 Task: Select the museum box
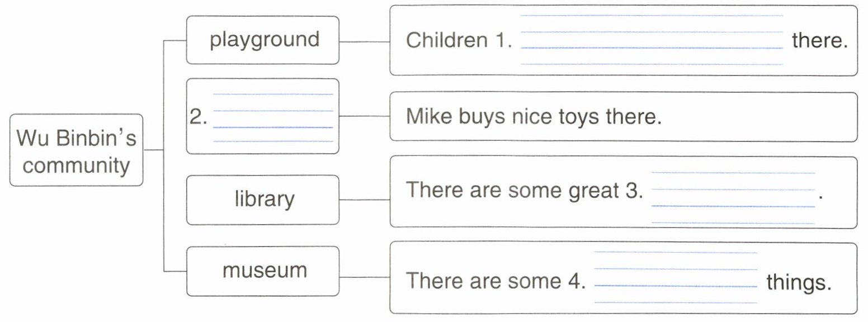[262, 271]
